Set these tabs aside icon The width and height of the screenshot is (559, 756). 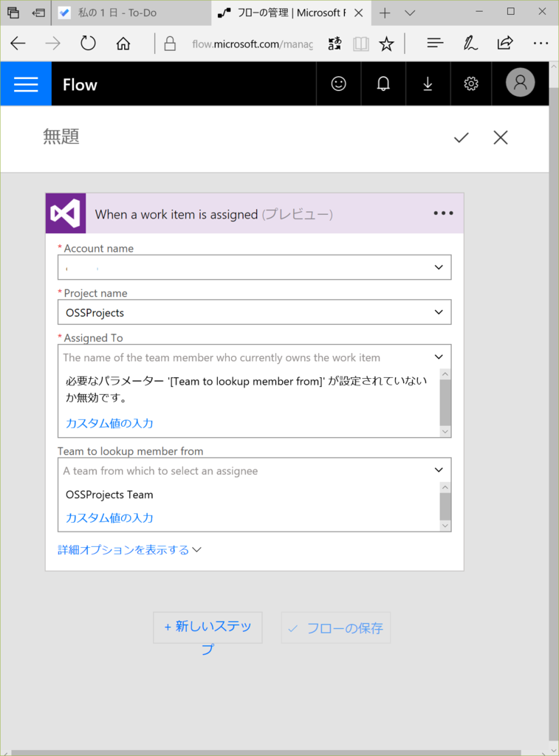[38, 13]
